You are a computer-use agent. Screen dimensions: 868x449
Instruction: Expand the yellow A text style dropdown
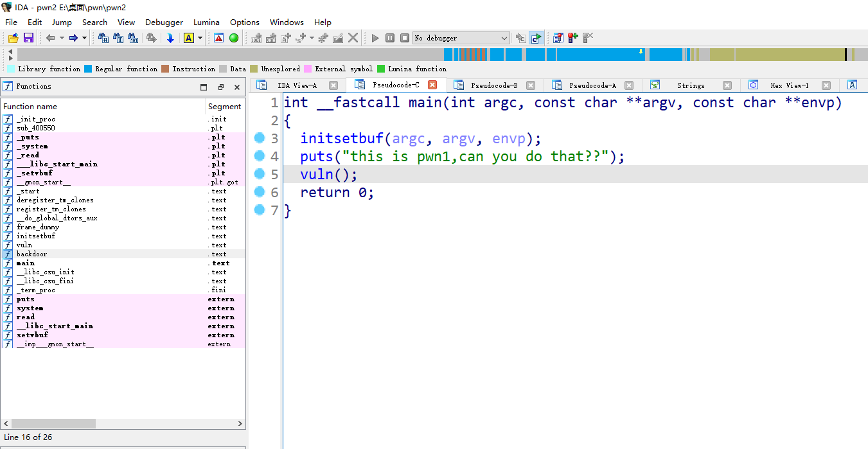(200, 38)
